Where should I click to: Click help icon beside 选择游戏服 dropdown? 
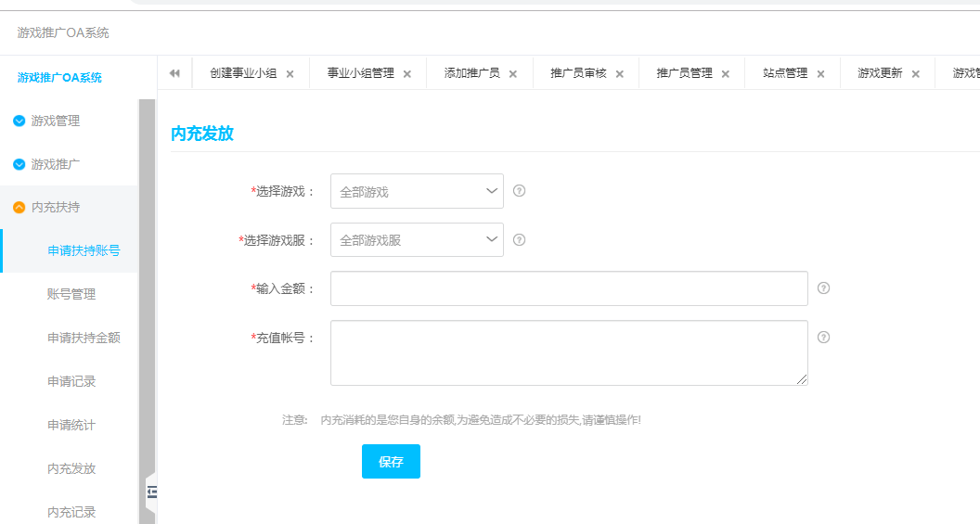[519, 239]
